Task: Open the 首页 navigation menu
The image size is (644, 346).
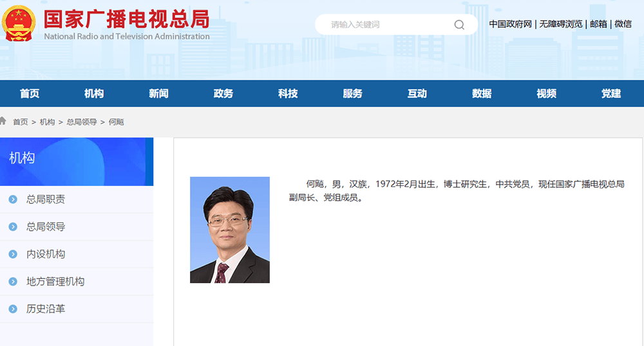Action: (30, 93)
